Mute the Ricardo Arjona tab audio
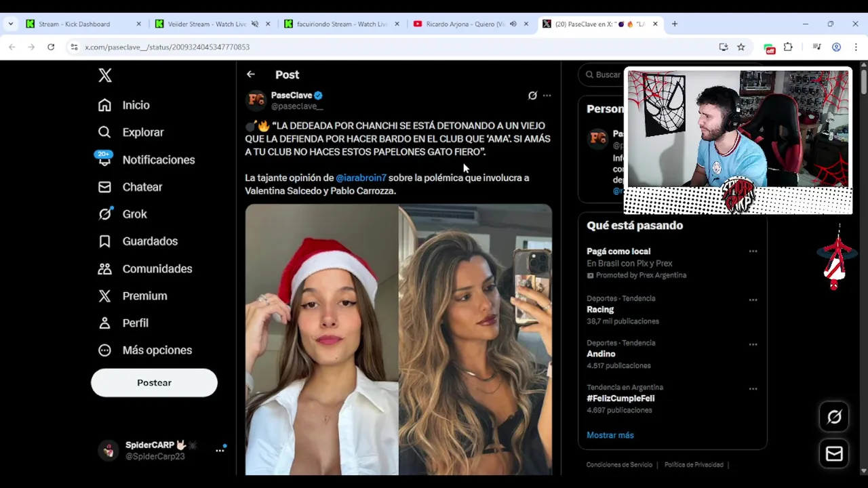The height and width of the screenshot is (488, 868). click(513, 24)
